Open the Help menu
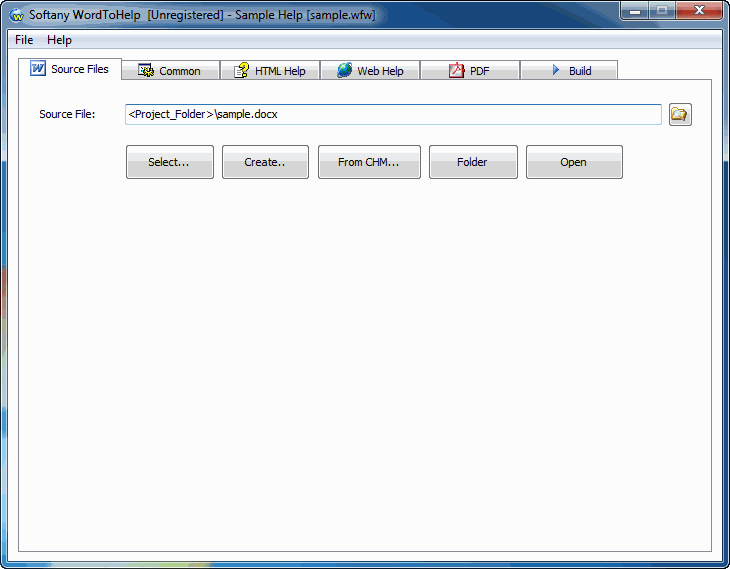This screenshot has height=569, width=730. [x=59, y=40]
